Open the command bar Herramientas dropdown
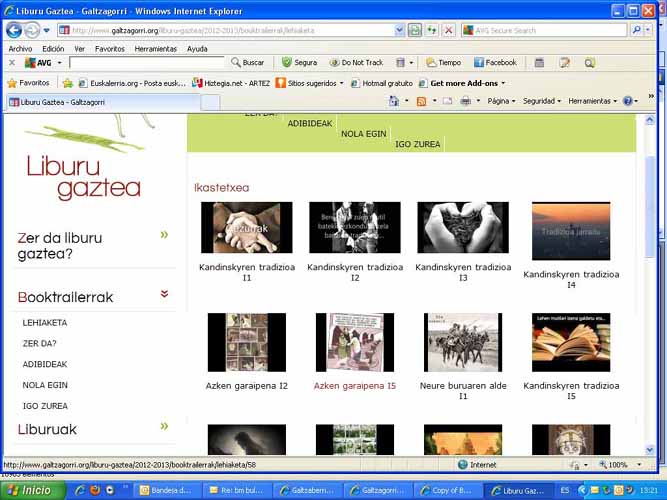Screen dimensions: 667x500 click(x=592, y=101)
